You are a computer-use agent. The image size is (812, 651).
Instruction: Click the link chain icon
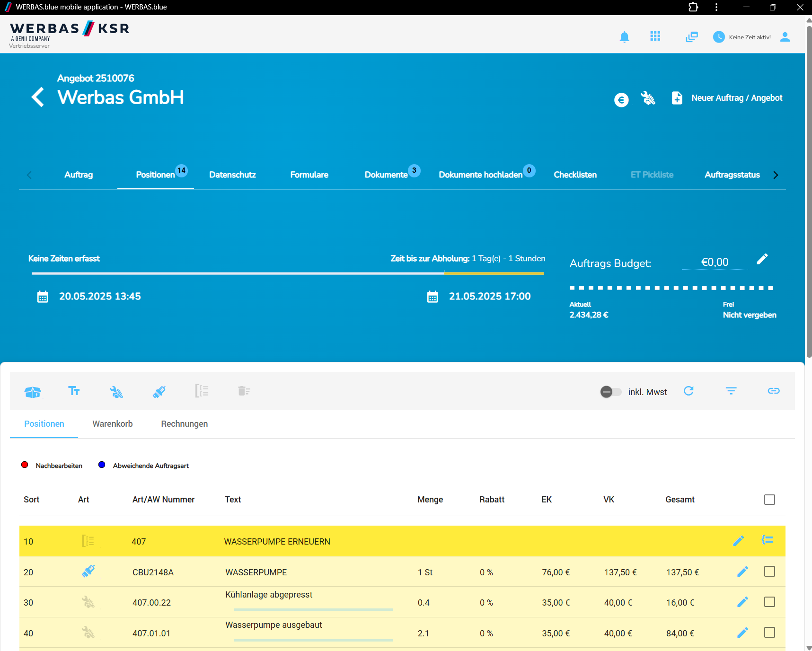coord(774,391)
